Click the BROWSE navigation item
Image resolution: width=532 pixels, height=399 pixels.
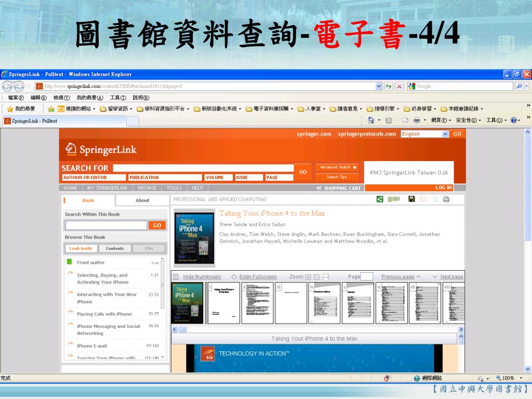(x=147, y=188)
